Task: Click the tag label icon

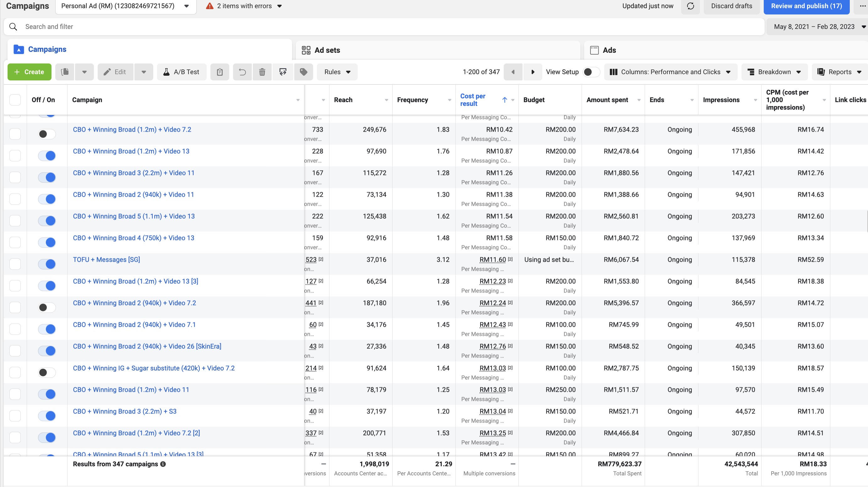Action: click(303, 72)
